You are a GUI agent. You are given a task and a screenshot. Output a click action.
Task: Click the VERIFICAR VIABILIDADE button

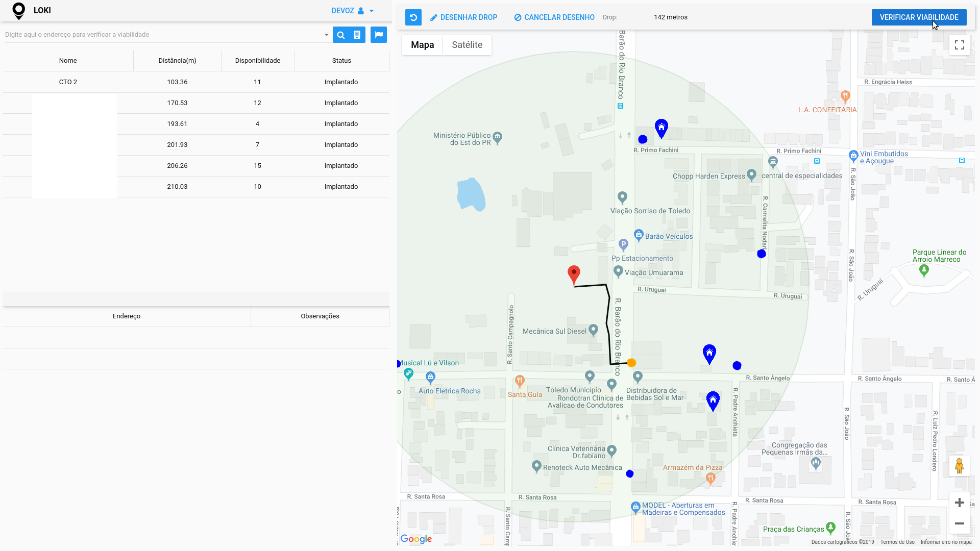(x=919, y=17)
